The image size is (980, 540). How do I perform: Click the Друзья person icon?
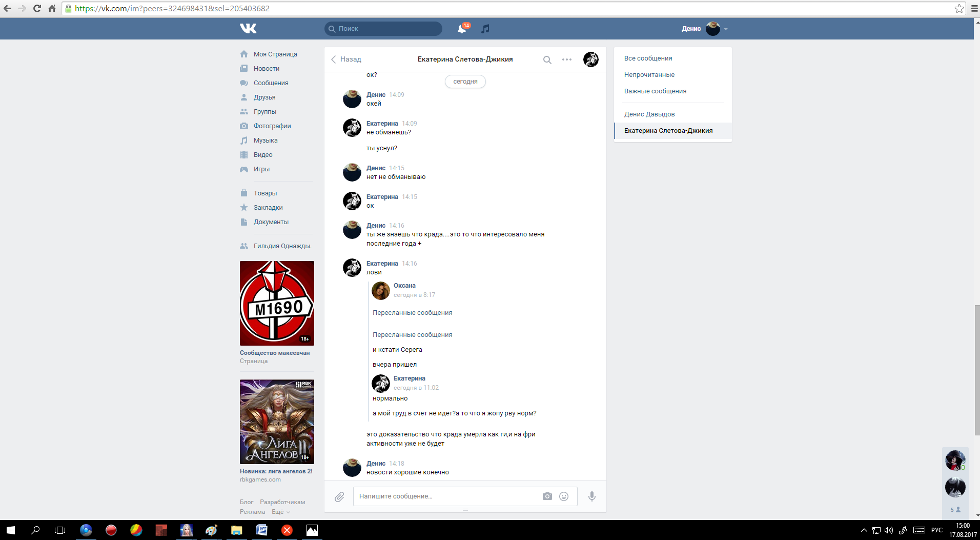coord(244,97)
